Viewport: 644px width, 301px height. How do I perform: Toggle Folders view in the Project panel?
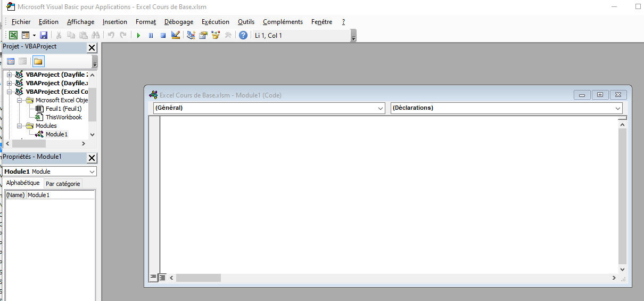click(38, 61)
